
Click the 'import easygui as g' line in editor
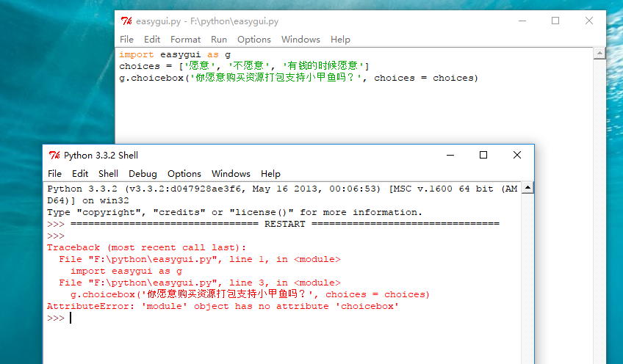pos(175,54)
